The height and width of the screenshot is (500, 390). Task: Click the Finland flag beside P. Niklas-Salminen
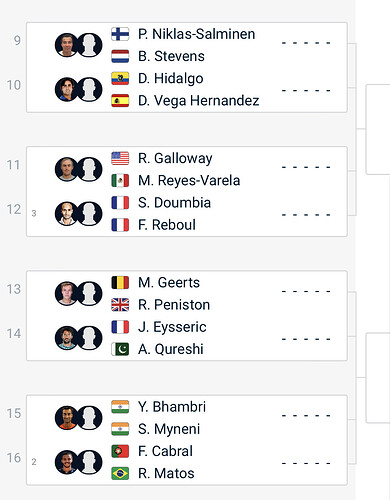click(120, 34)
